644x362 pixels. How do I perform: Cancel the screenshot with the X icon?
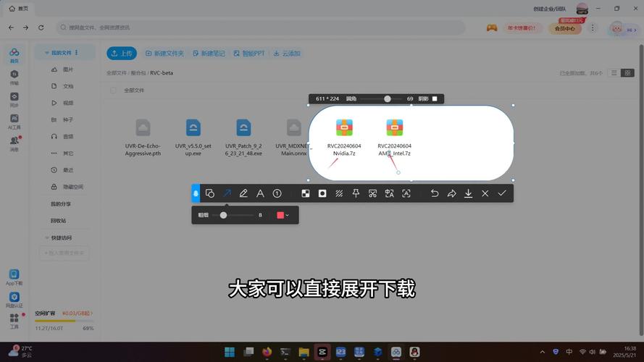tap(485, 193)
